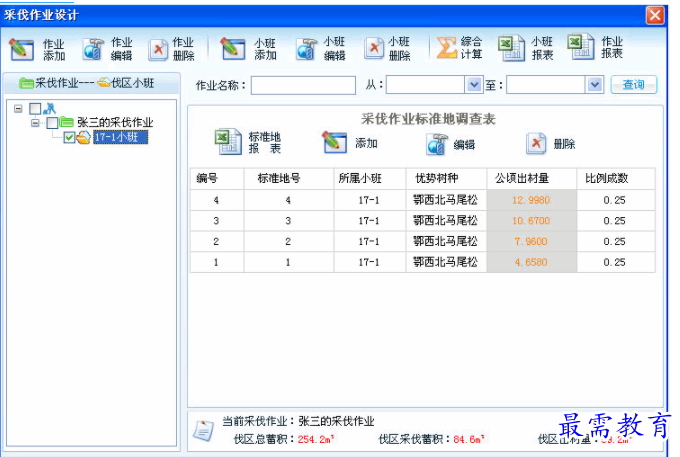Click the note icon in status panel
The image size is (680, 457).
tap(204, 430)
